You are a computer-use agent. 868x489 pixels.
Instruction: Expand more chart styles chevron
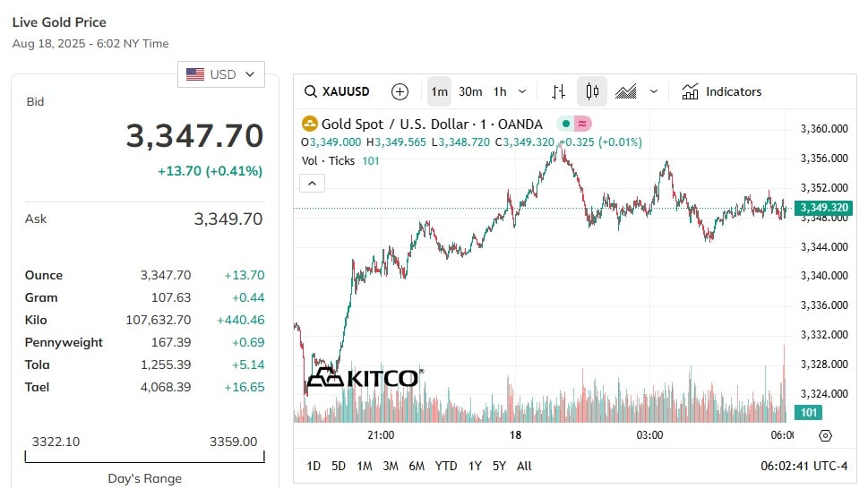pyautogui.click(x=654, y=92)
